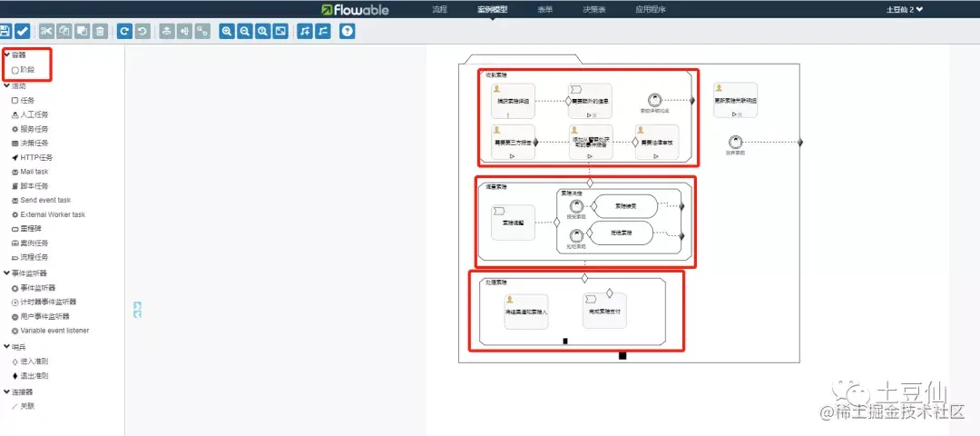Select the 任务 task palette item
This screenshot has height=436, width=980.
click(x=23, y=100)
